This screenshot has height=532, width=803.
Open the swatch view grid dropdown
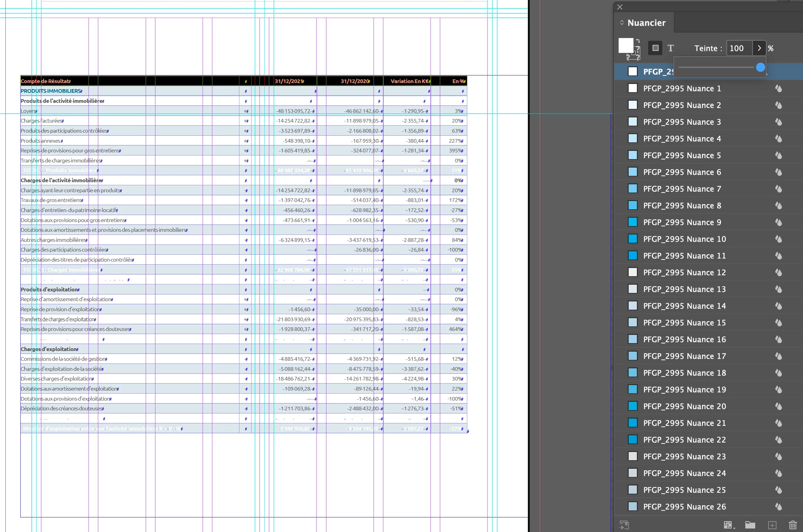(x=729, y=525)
